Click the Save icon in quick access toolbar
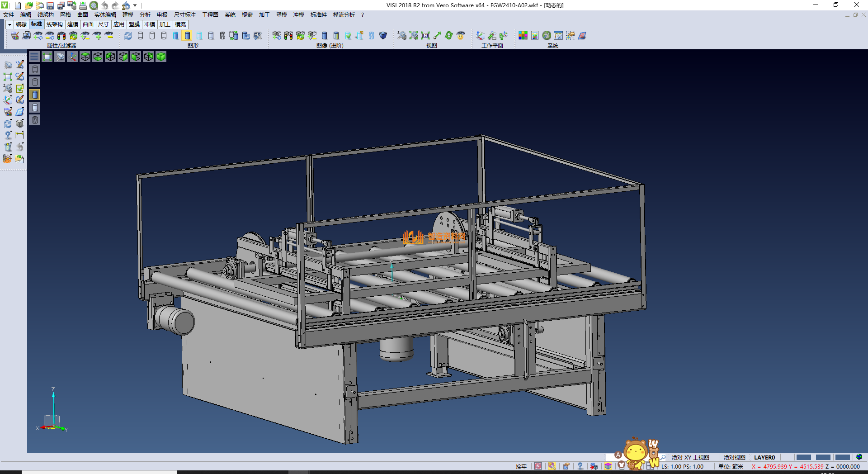Viewport: 868px width, 474px height. pos(50,5)
